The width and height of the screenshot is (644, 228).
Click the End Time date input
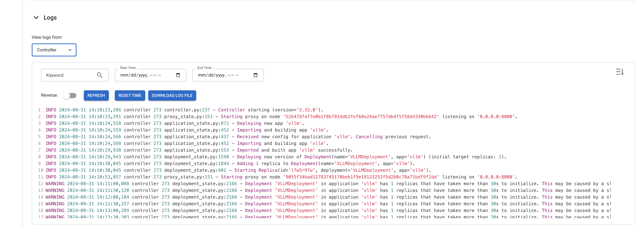point(223,75)
